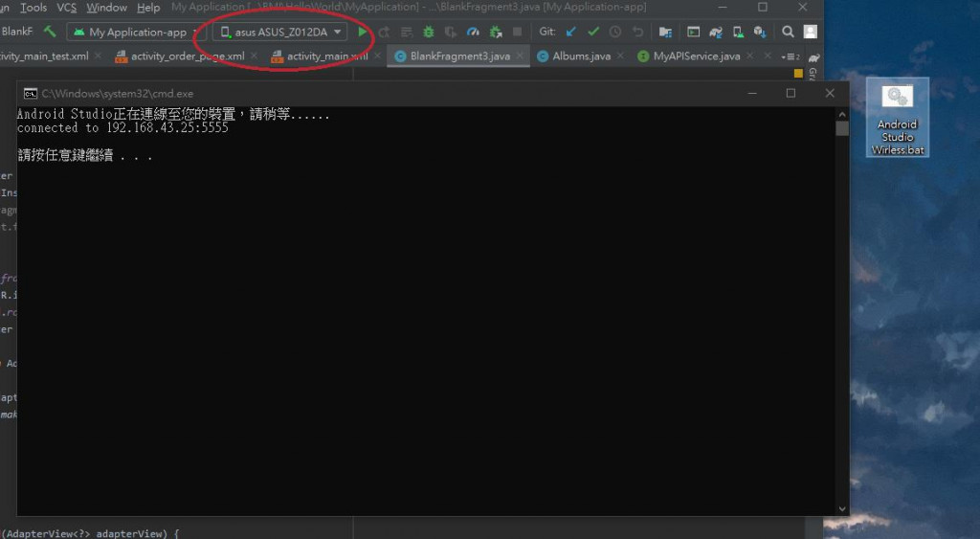Open the Window menu
The image size is (980, 539).
click(106, 8)
